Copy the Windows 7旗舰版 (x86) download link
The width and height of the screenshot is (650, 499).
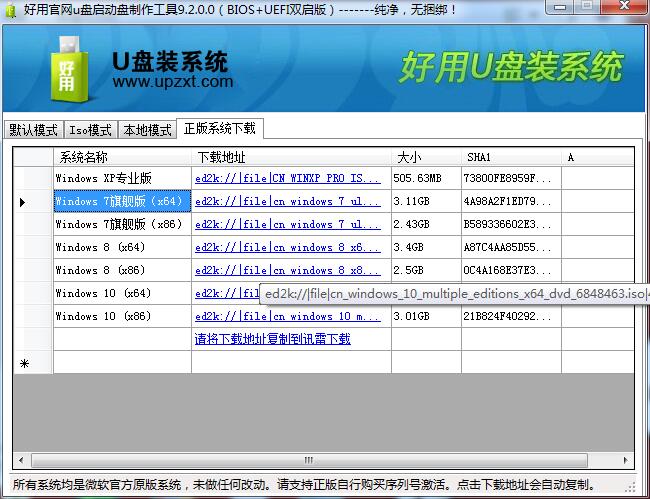288,224
